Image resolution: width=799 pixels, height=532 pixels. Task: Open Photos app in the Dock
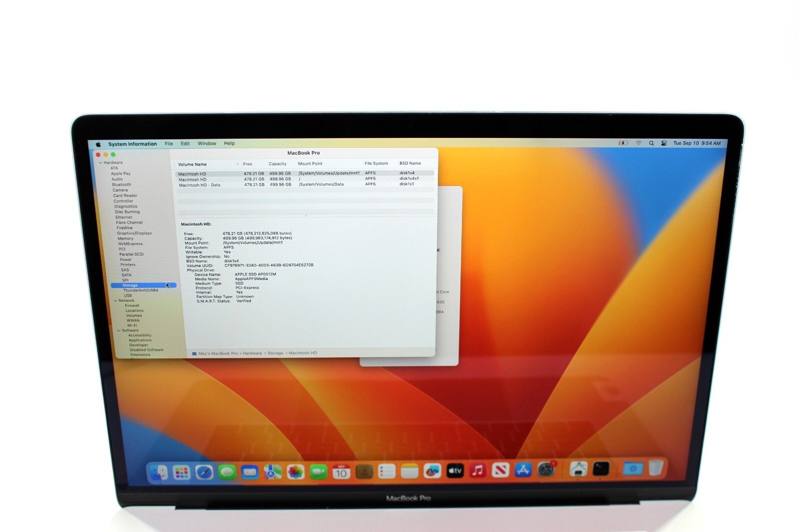click(296, 472)
